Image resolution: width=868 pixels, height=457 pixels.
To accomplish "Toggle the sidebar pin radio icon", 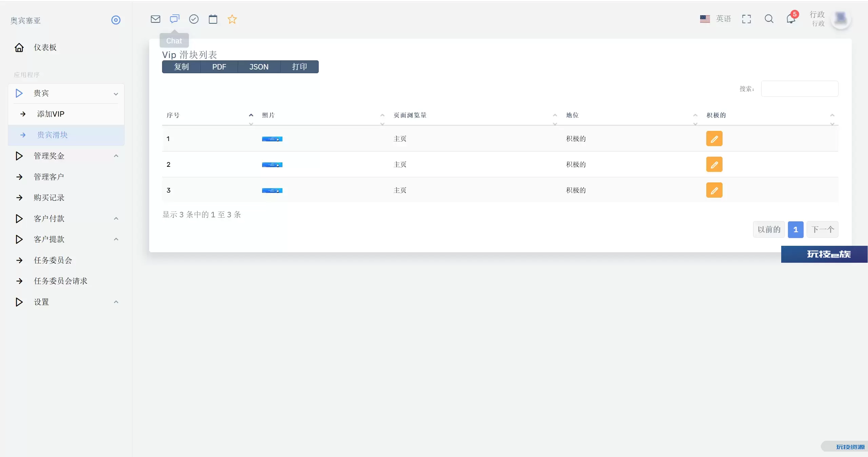I will (x=116, y=20).
